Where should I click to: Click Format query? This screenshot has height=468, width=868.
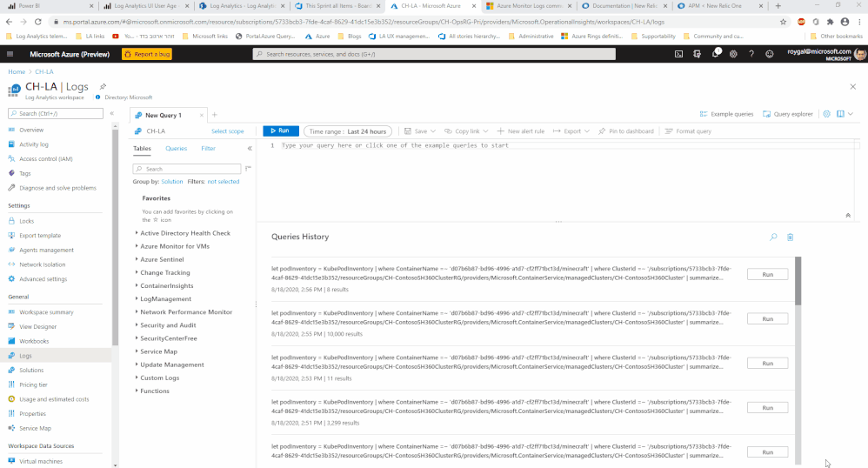(x=688, y=131)
